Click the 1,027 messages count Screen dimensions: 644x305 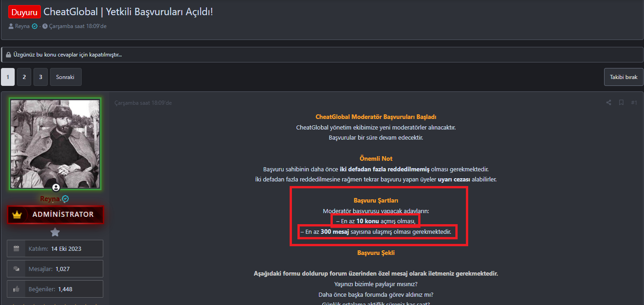pyautogui.click(x=62, y=269)
